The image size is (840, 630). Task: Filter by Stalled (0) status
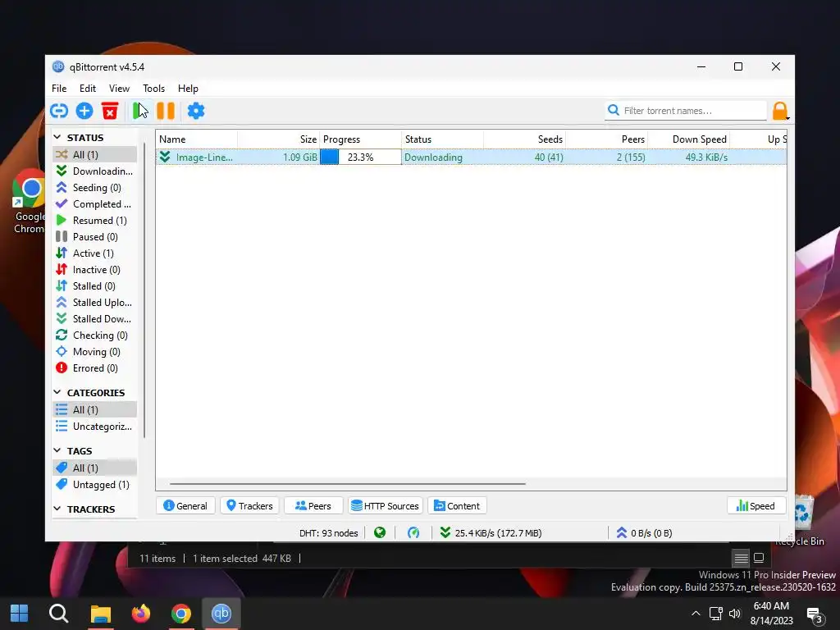(95, 286)
